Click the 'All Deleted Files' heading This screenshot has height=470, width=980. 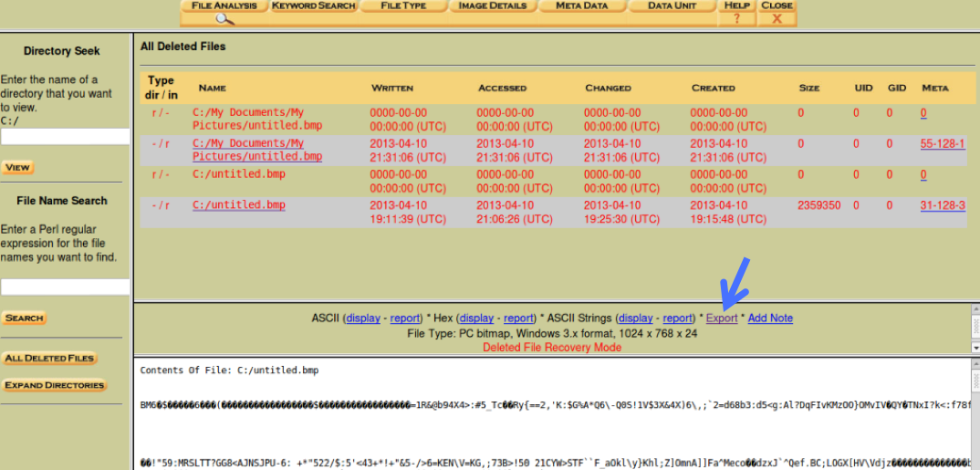(182, 47)
